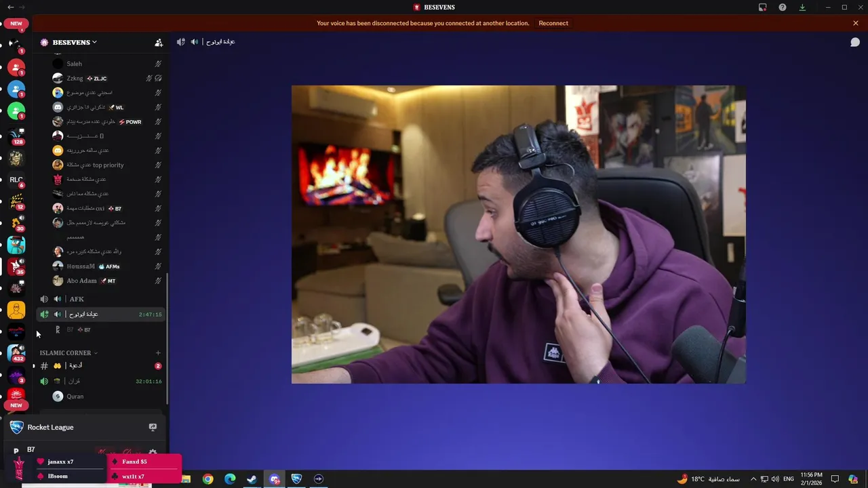Open the voice channel with the 2:47:15 timer

[100, 314]
